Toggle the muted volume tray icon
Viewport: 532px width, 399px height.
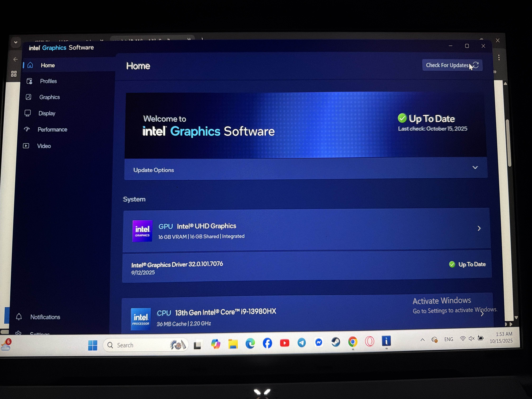coord(471,338)
